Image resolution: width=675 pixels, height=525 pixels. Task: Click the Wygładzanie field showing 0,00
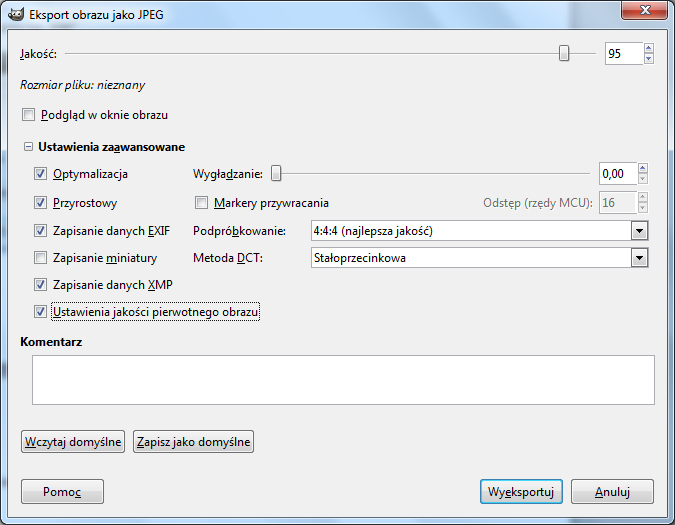[618, 174]
